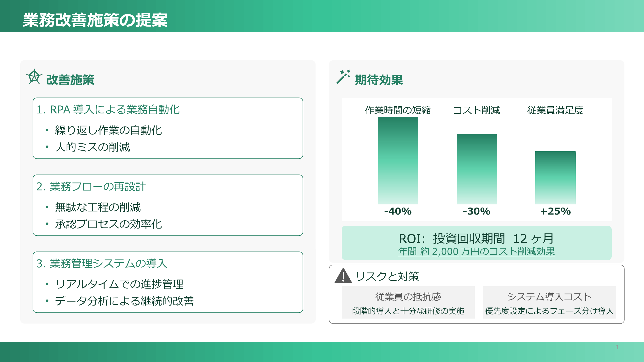Click the -30% cost reduction bar
644x362 pixels.
coord(476,169)
